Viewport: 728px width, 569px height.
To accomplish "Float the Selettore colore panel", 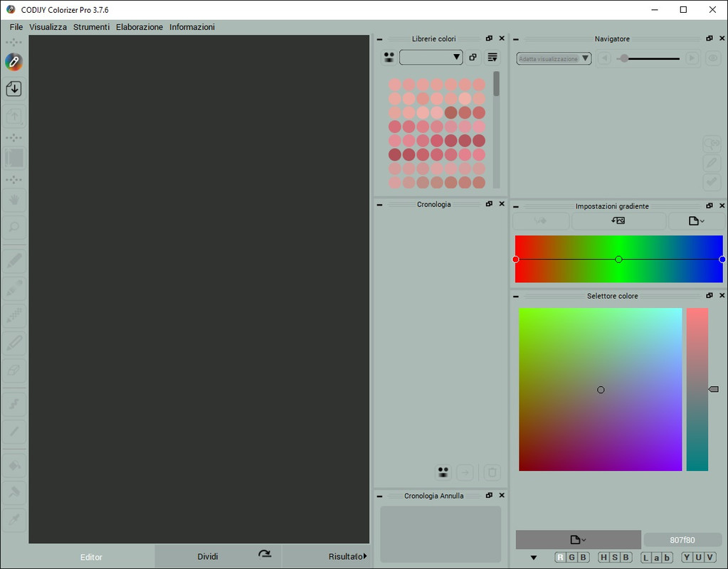I will click(709, 296).
